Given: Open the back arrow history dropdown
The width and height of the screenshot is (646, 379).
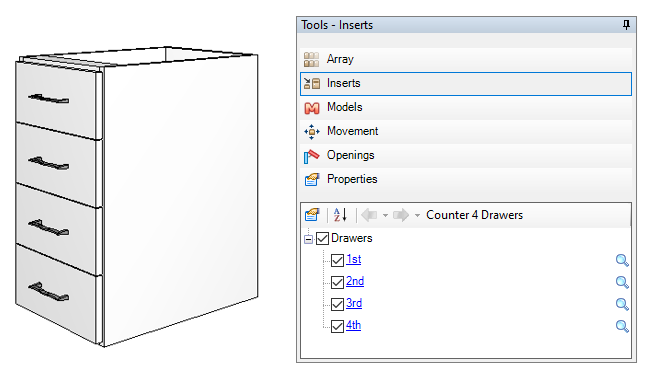Looking at the screenshot, I should tap(385, 215).
